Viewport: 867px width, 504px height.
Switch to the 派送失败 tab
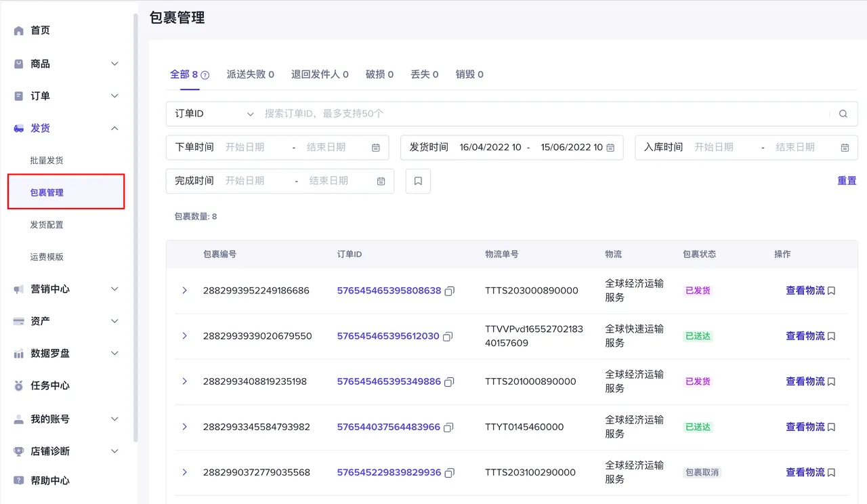click(250, 75)
